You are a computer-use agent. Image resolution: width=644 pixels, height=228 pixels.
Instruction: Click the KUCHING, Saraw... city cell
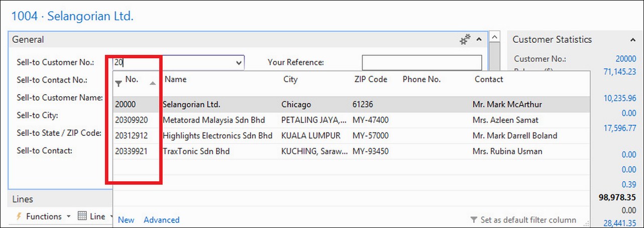pyautogui.click(x=314, y=151)
